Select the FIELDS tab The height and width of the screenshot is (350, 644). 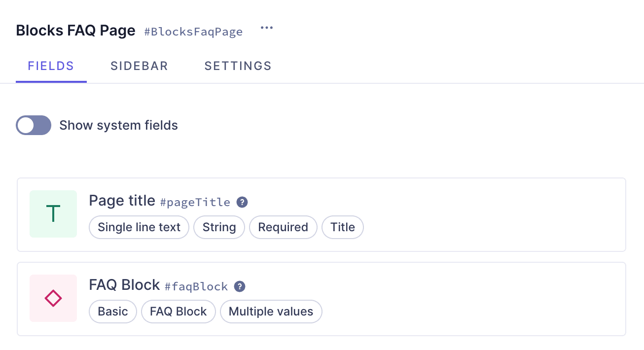51,66
